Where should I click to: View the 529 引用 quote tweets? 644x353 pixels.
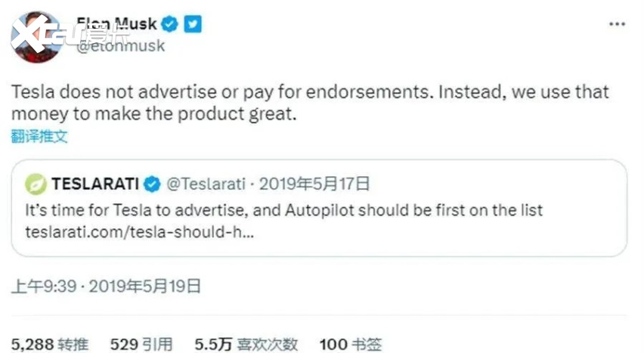click(141, 345)
